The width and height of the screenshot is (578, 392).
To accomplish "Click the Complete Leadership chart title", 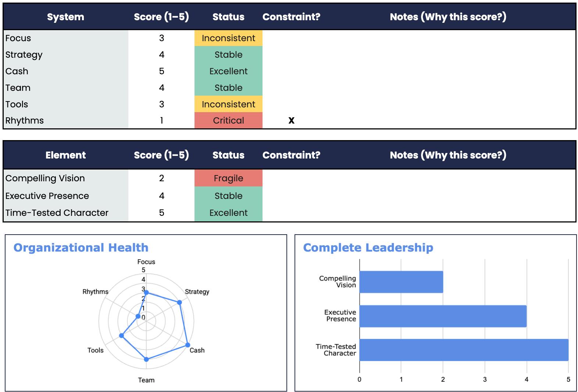I will (x=368, y=248).
